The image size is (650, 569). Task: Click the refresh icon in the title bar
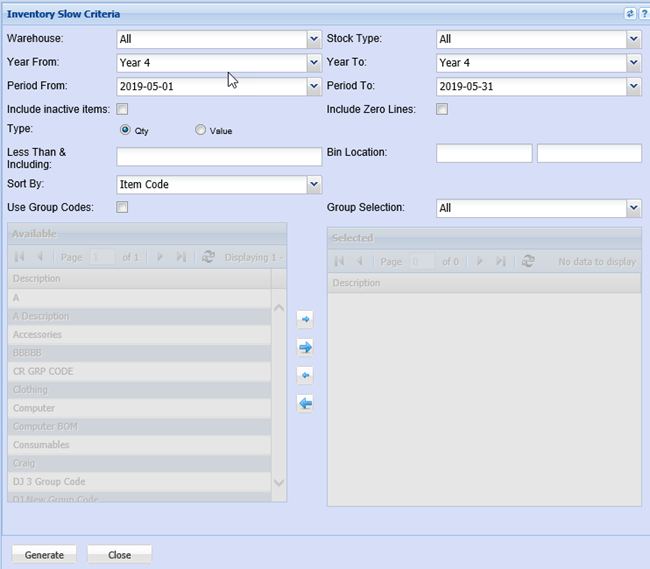click(630, 13)
